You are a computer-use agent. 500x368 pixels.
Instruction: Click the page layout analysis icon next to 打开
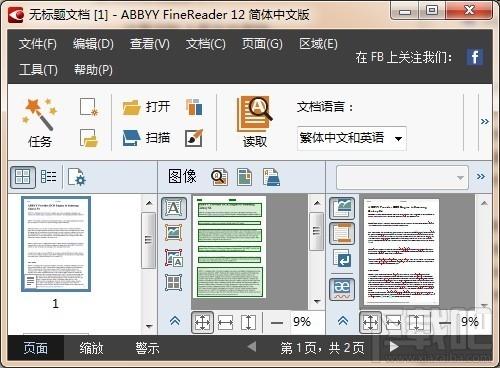(194, 107)
